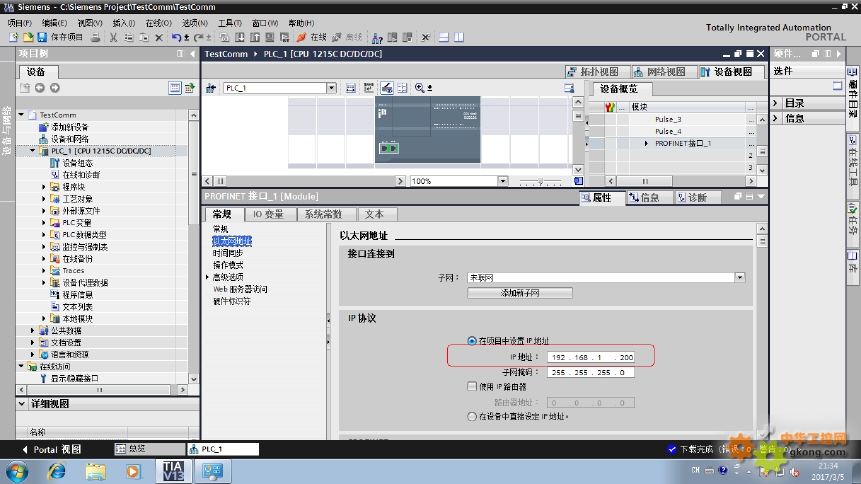Click the show module labels icon in device view
Viewport: 861px width, 484px height.
(368, 88)
